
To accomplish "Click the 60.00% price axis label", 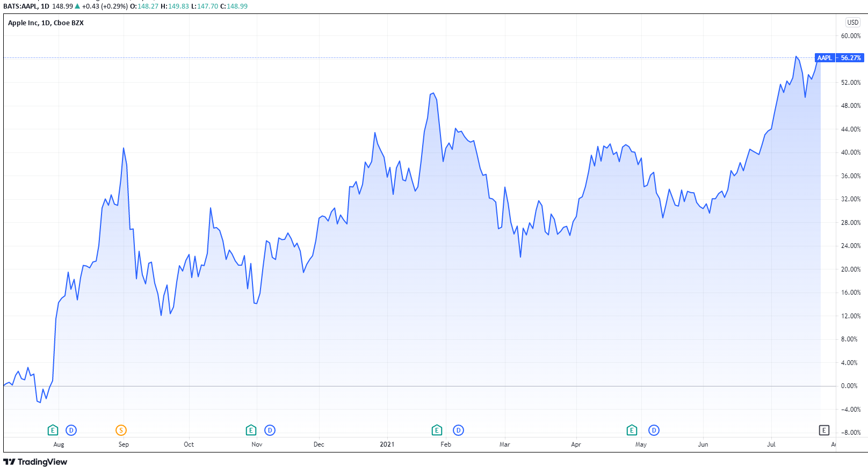I will tap(851, 36).
